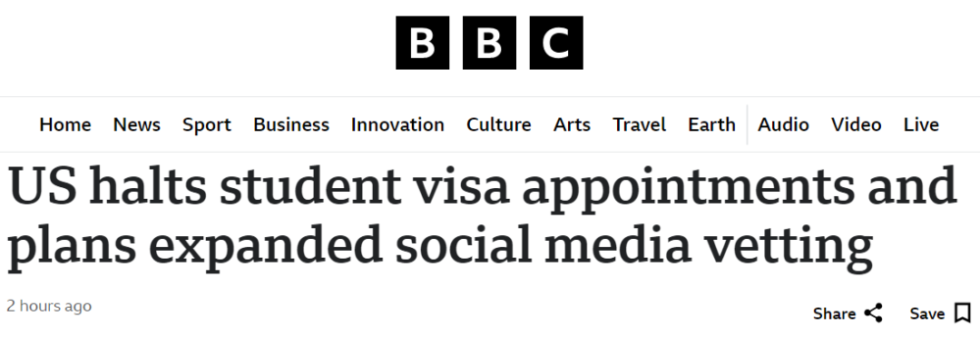Click the Save button label
980x337 pixels.
click(x=926, y=313)
